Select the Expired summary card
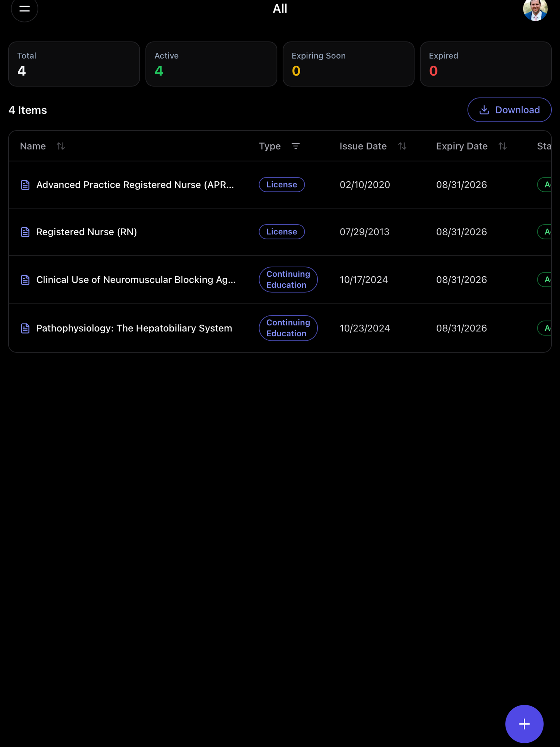The width and height of the screenshot is (560, 747). coord(486,64)
